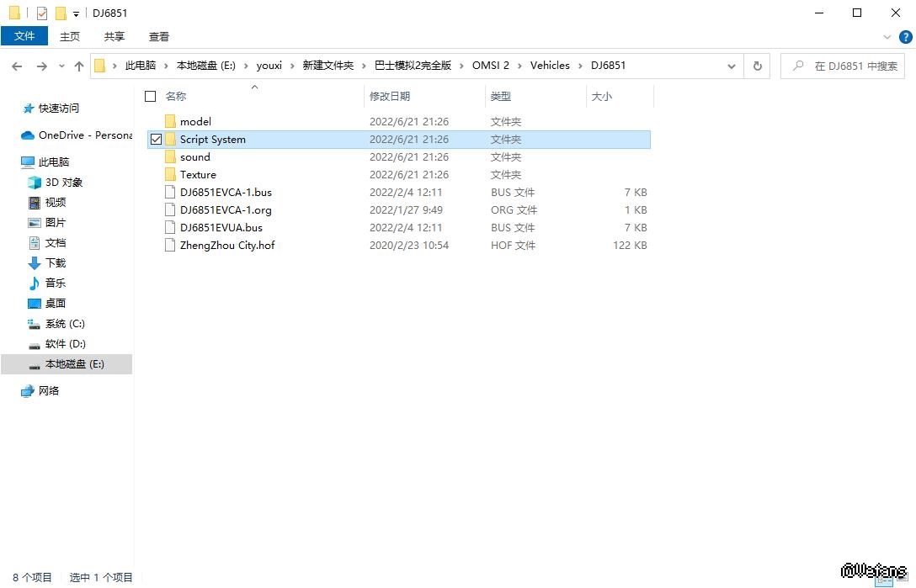The width and height of the screenshot is (916, 588).
Task: Click the Vehicles breadcrumb in address bar
Action: (550, 66)
